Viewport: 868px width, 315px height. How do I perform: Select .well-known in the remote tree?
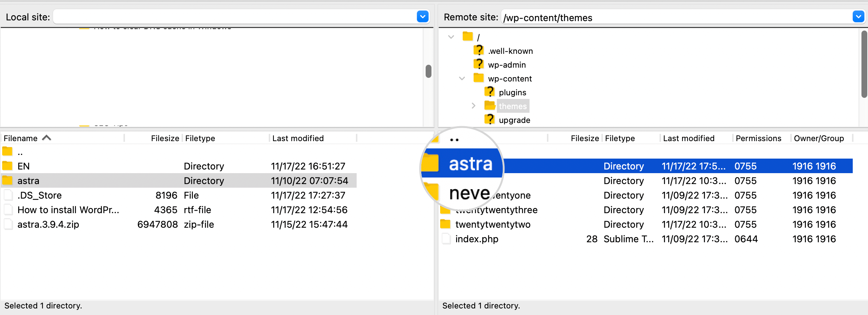point(510,51)
